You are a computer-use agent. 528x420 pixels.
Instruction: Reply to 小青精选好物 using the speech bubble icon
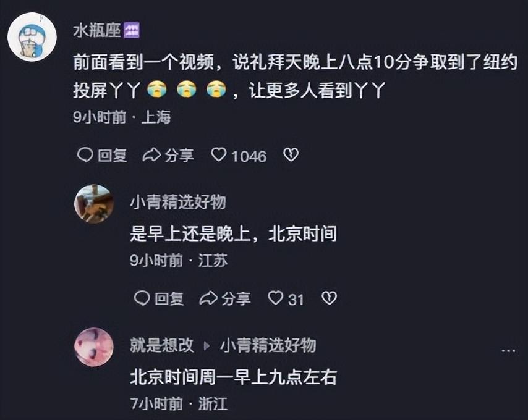pos(142,298)
